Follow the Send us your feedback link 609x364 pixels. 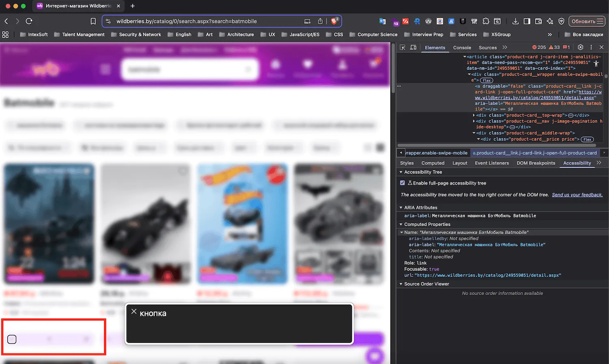coord(577,195)
